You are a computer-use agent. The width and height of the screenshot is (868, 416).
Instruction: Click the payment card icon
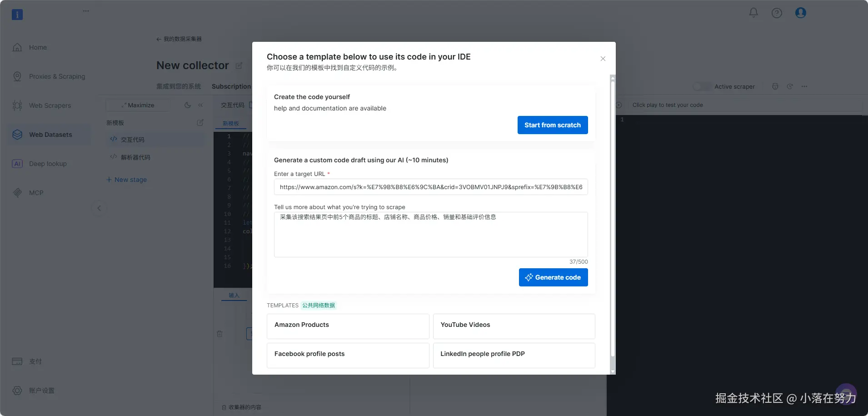(17, 361)
